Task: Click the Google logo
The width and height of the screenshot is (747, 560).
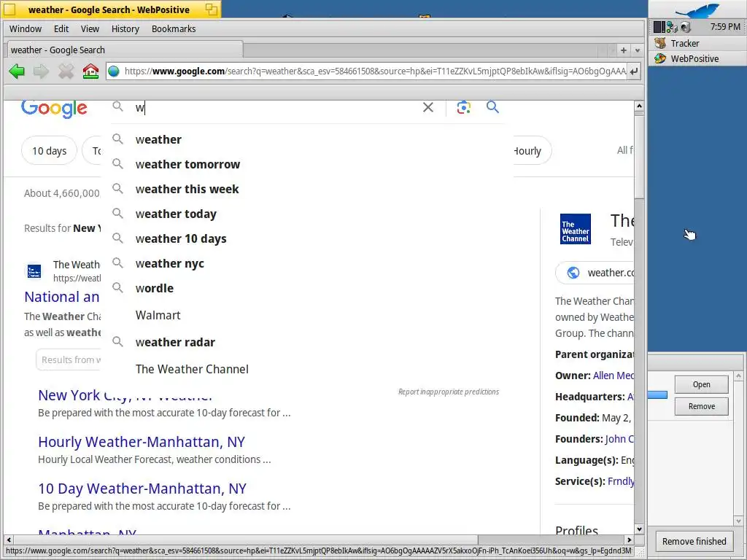Action: pyautogui.click(x=54, y=109)
